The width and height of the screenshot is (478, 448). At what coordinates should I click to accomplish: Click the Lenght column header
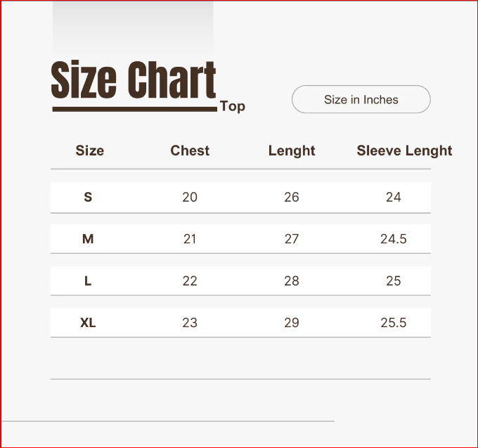coord(292,151)
